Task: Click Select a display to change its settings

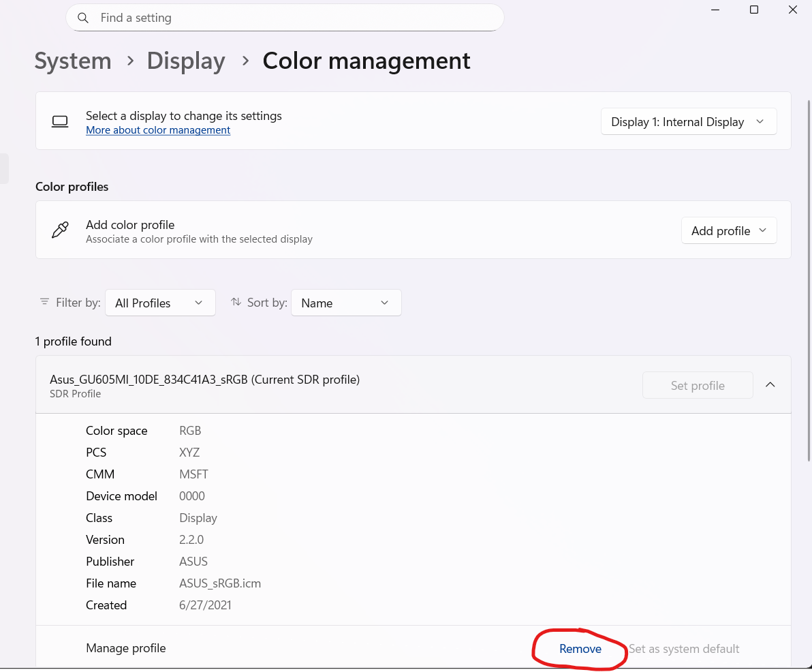Action: (x=184, y=116)
